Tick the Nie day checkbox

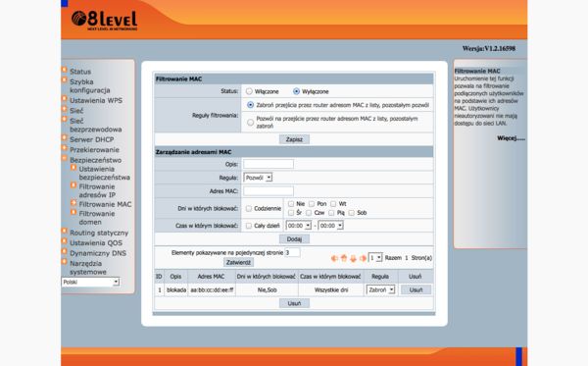coord(291,204)
